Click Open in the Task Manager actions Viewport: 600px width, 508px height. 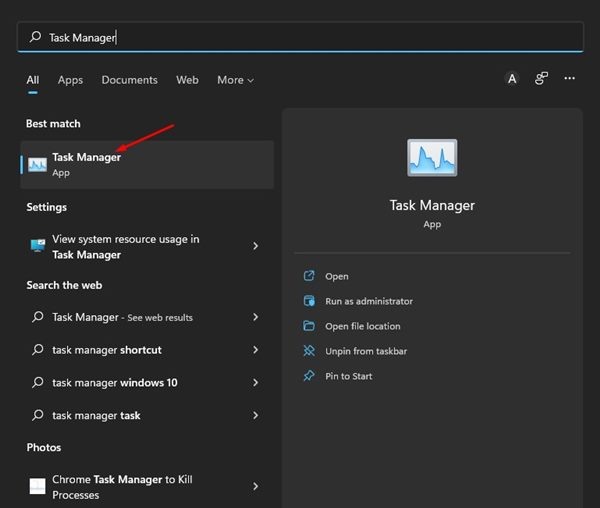[x=337, y=276]
